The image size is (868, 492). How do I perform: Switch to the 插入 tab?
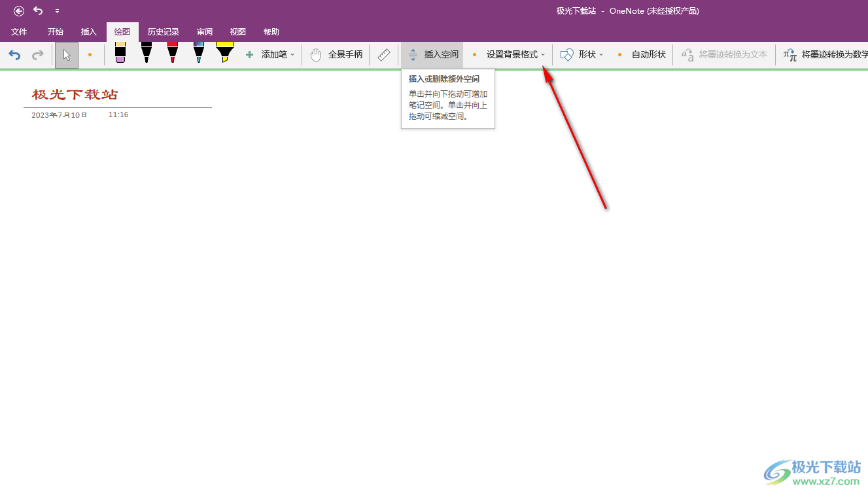tap(88, 31)
